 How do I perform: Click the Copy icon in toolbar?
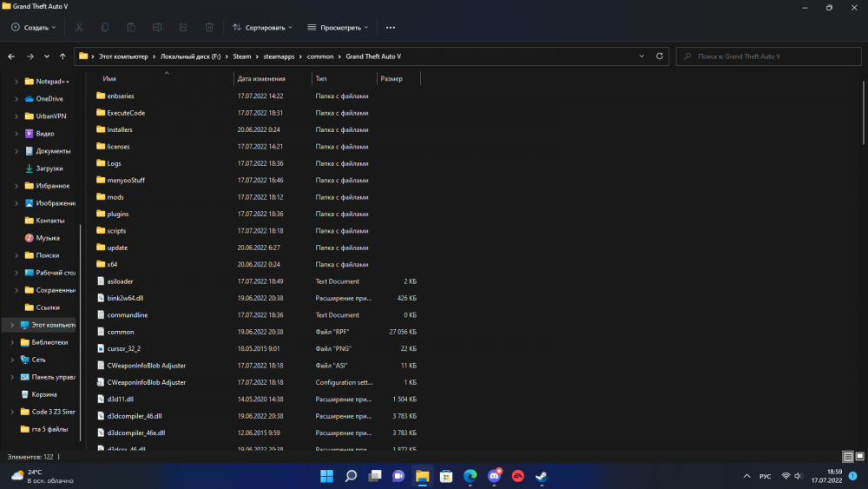tap(105, 27)
